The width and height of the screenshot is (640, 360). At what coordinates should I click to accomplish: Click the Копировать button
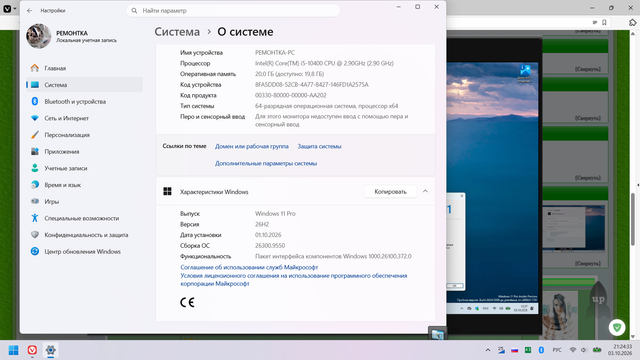[391, 191]
